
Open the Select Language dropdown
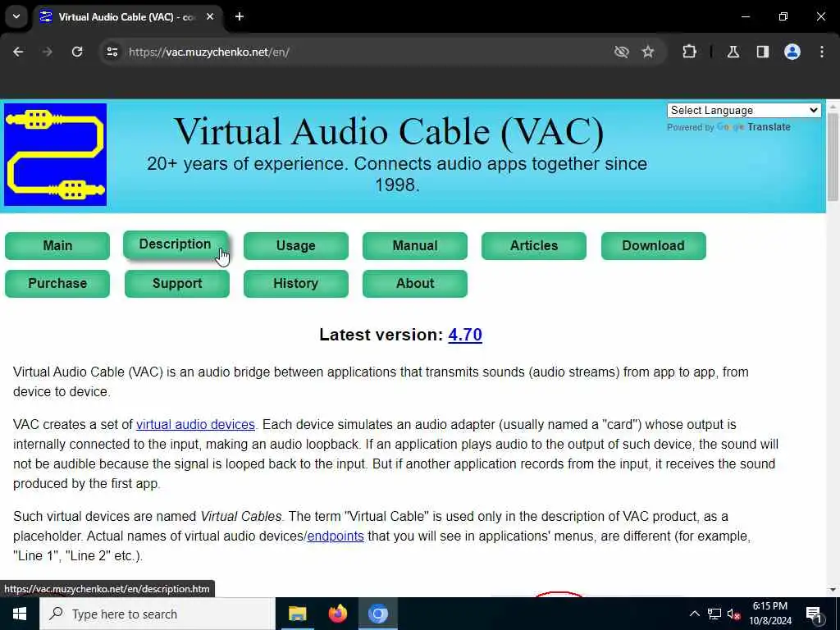click(743, 111)
